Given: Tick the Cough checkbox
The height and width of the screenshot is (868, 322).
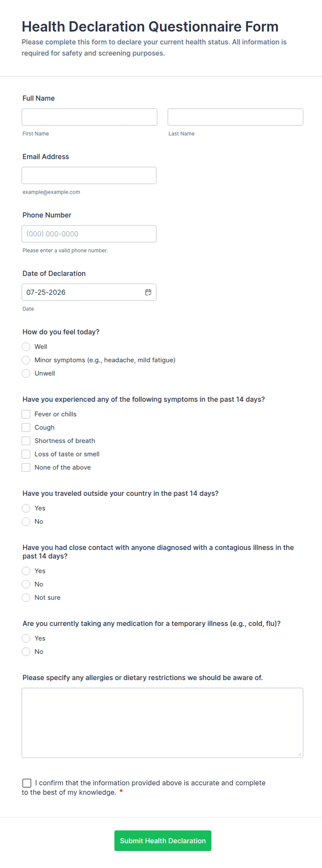Looking at the screenshot, I should click(26, 427).
